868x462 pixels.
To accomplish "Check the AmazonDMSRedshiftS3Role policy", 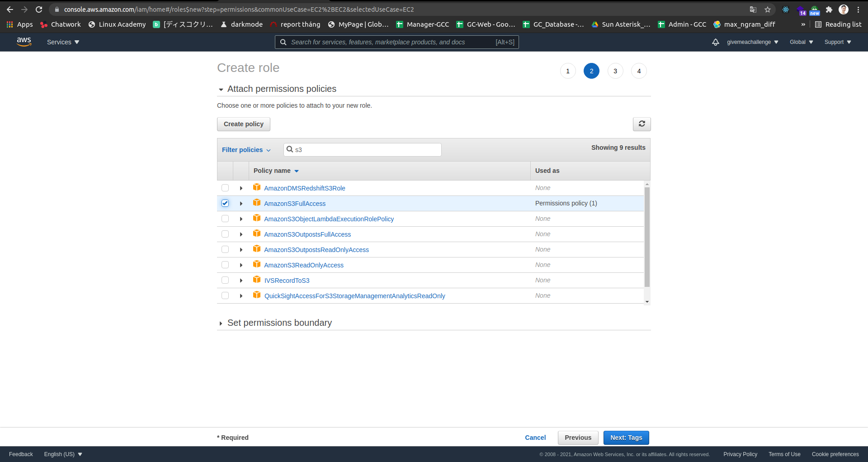I will click(x=225, y=188).
